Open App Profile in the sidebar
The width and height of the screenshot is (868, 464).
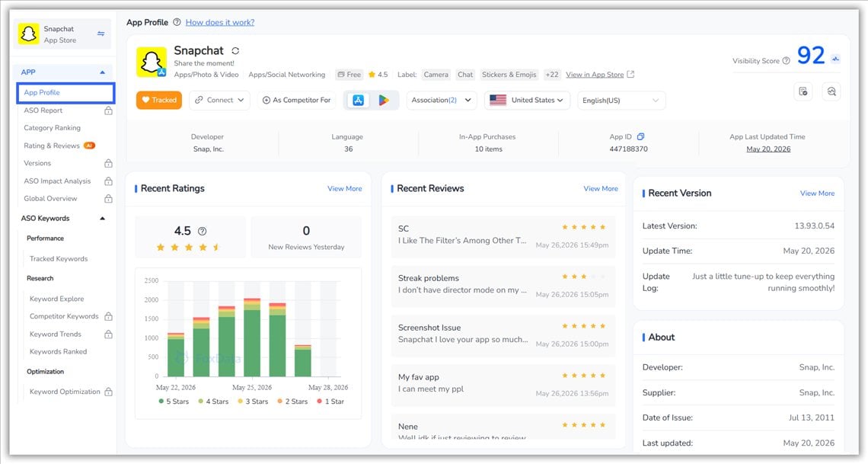[x=66, y=92]
